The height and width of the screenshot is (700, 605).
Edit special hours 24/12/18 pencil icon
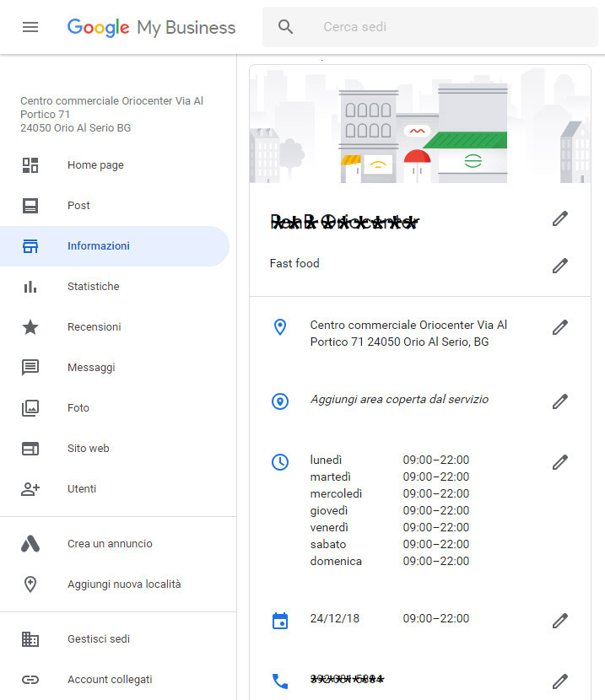(x=560, y=621)
